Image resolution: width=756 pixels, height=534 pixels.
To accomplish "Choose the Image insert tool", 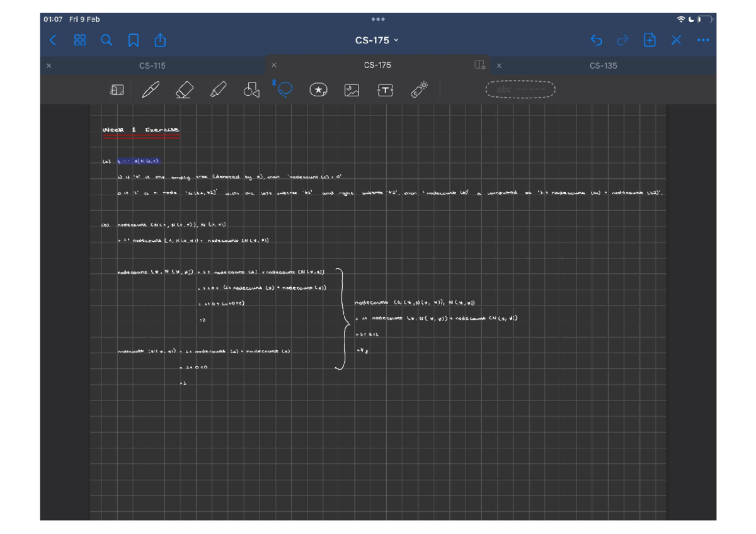I will pyautogui.click(x=352, y=91).
